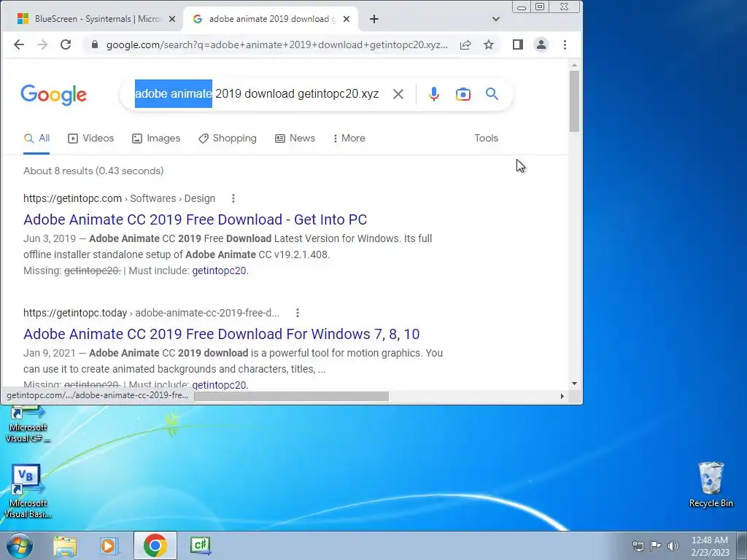Viewport: 747px width, 560px height.
Task: Select the Recycle Bin on desktop
Action: click(711, 485)
